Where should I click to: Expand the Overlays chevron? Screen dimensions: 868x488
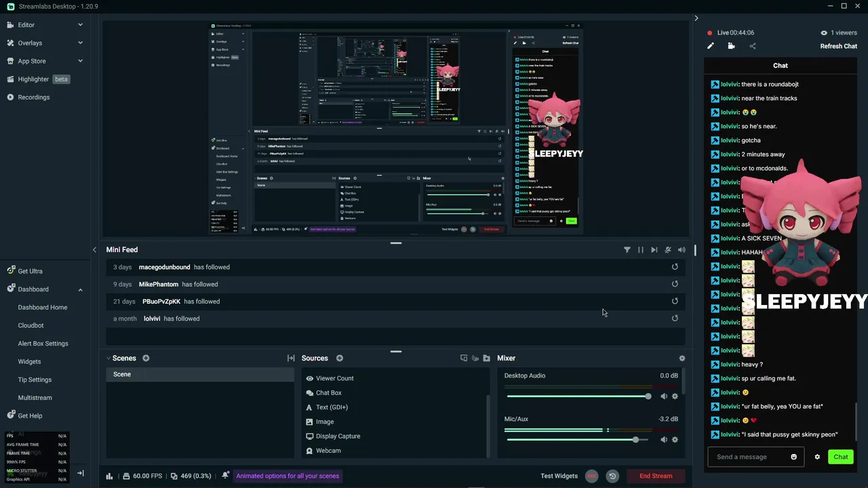80,43
